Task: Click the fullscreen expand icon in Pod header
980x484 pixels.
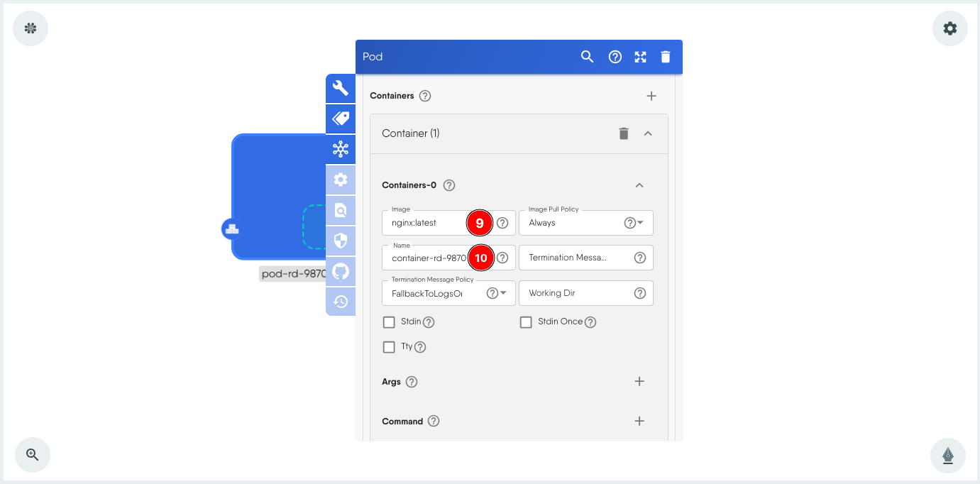Action: click(640, 57)
